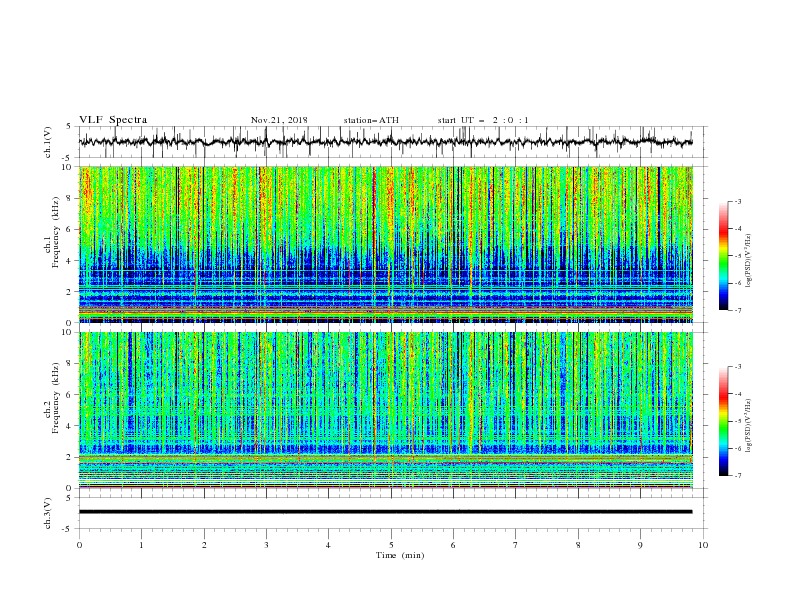Click time axis tick label "7"
The image size is (792, 612).
point(516,545)
